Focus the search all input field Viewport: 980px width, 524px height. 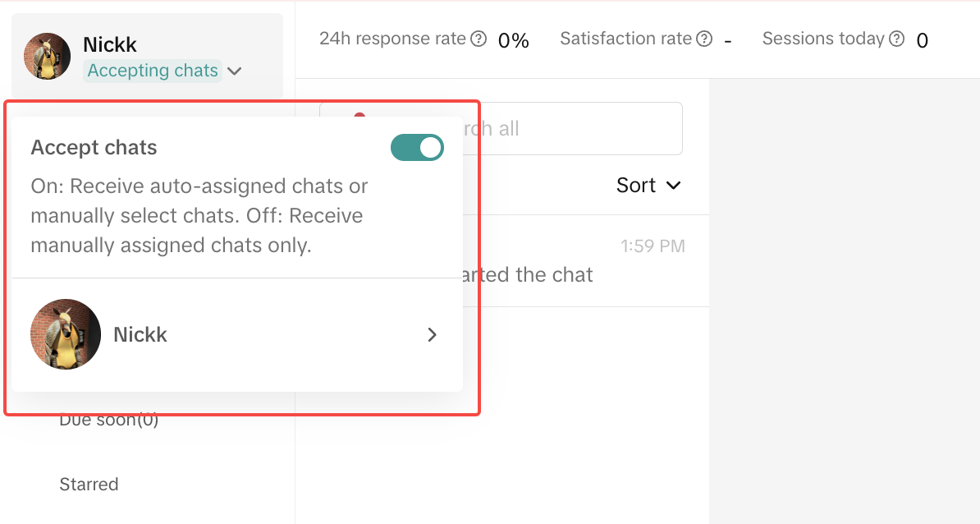(x=575, y=128)
